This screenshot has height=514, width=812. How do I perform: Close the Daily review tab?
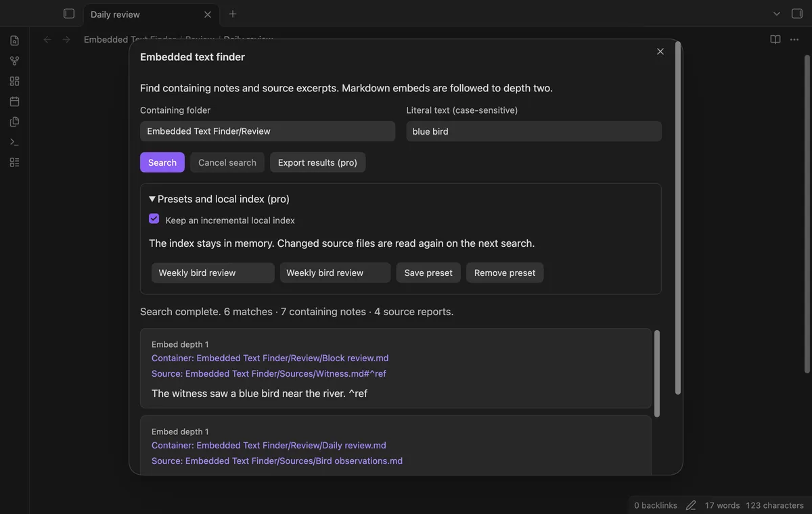[x=208, y=14]
